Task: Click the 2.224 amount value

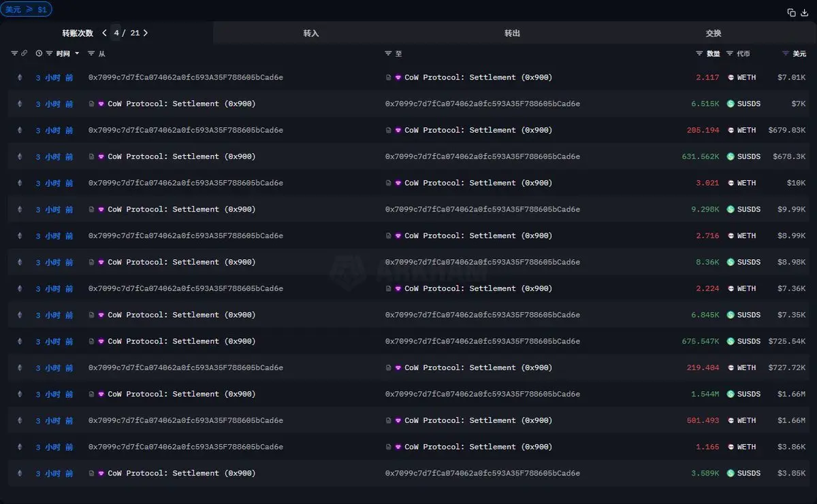Action: (707, 288)
